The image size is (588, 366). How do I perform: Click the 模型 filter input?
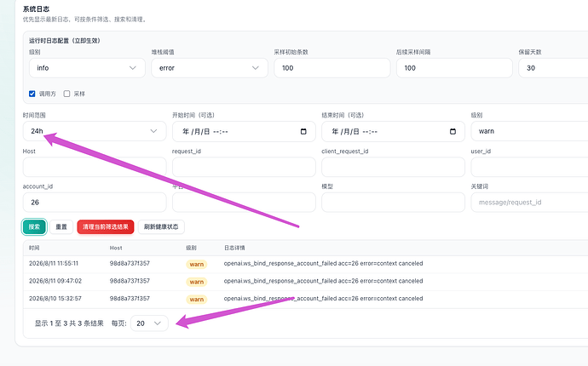coord(393,203)
